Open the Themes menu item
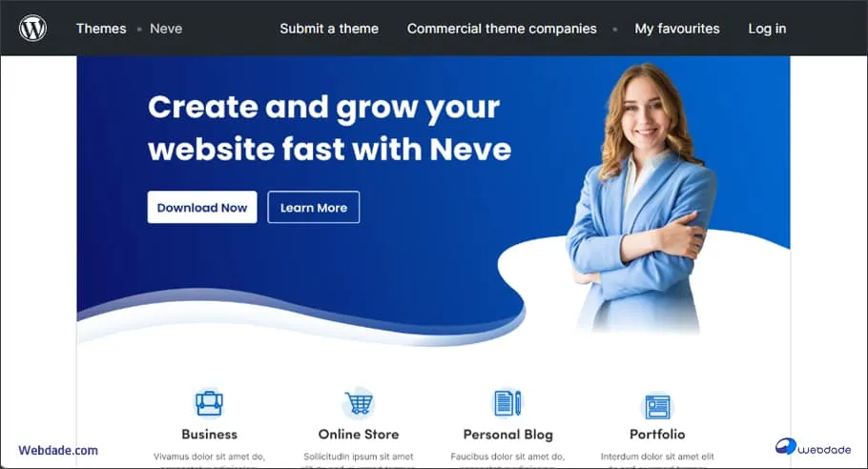The image size is (868, 469). click(x=101, y=29)
